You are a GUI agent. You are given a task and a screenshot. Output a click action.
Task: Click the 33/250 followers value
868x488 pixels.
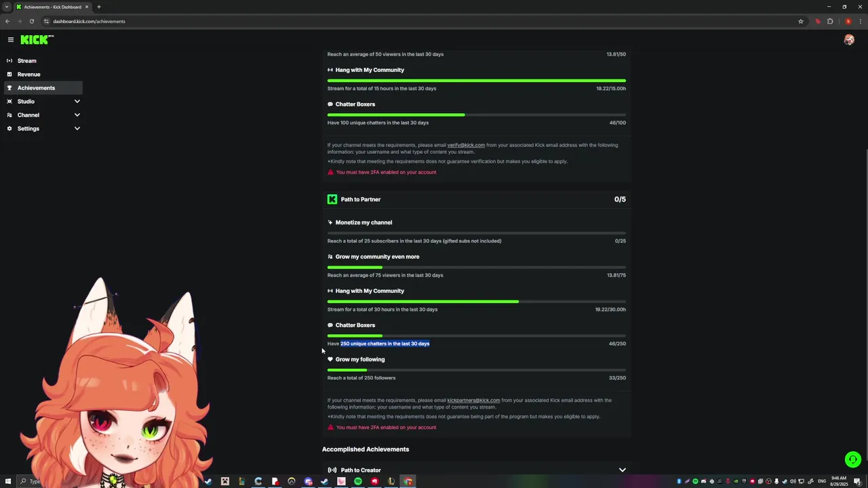(x=617, y=378)
